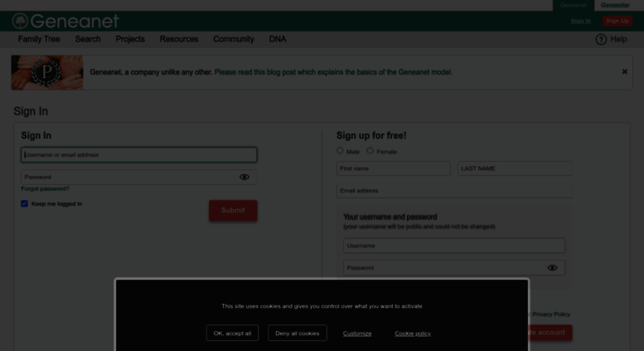
Task: Customize cookie settings
Action: point(357,334)
